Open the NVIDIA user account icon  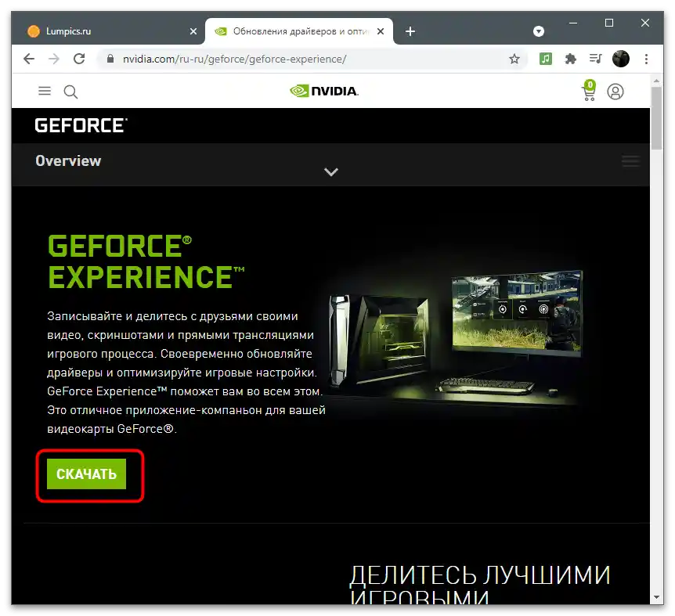(x=615, y=92)
